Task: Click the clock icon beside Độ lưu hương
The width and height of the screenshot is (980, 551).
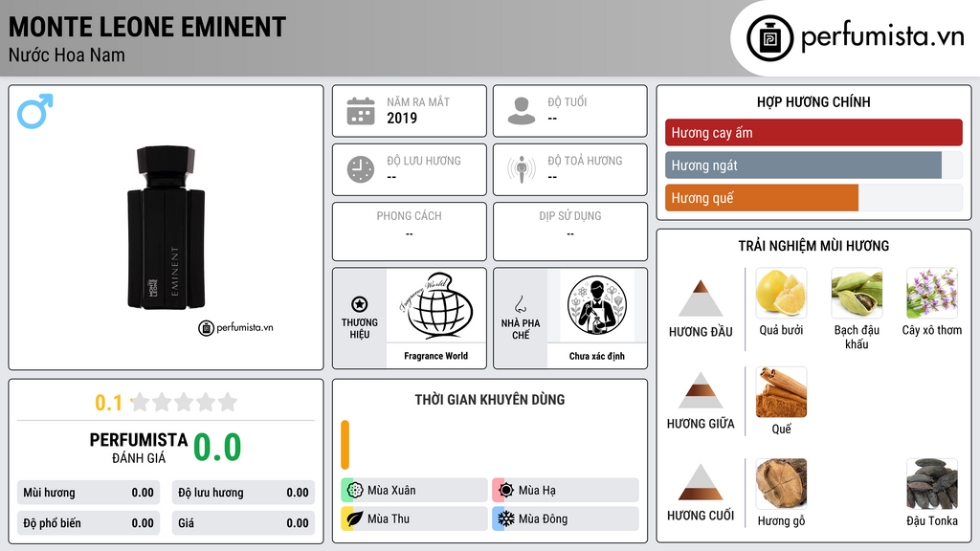Action: tap(361, 169)
